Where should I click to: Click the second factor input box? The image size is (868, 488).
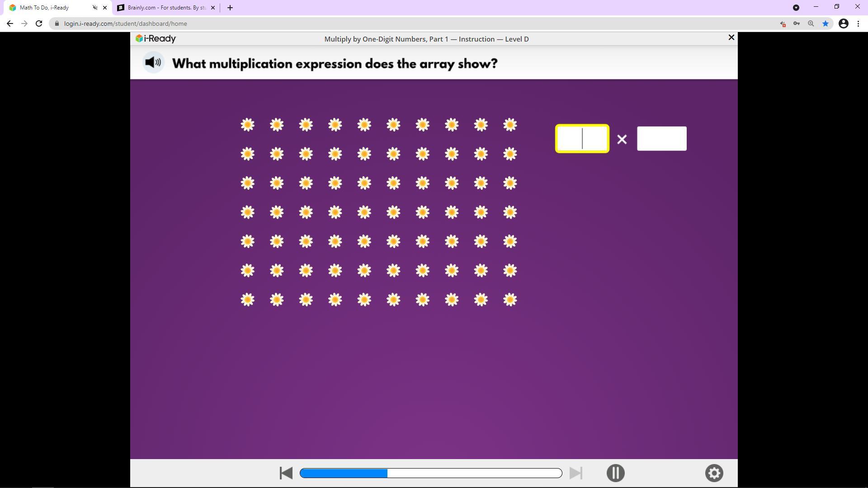coord(661,139)
